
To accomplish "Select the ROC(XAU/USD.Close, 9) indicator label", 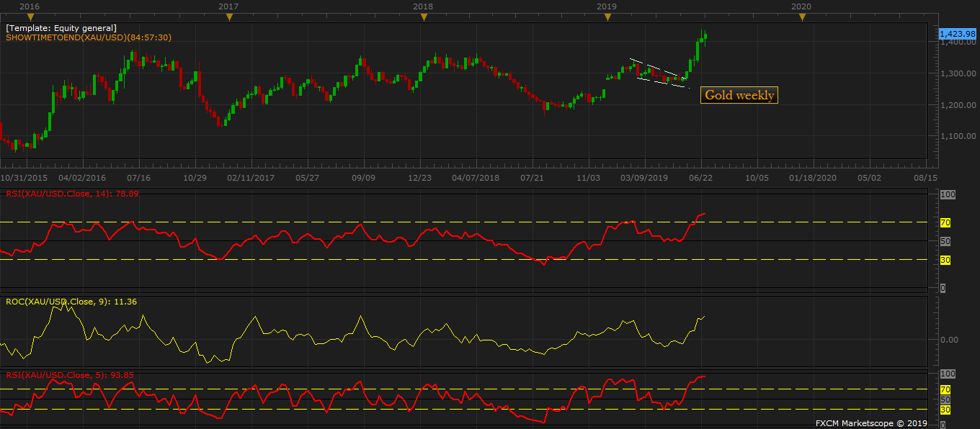I will [71, 302].
